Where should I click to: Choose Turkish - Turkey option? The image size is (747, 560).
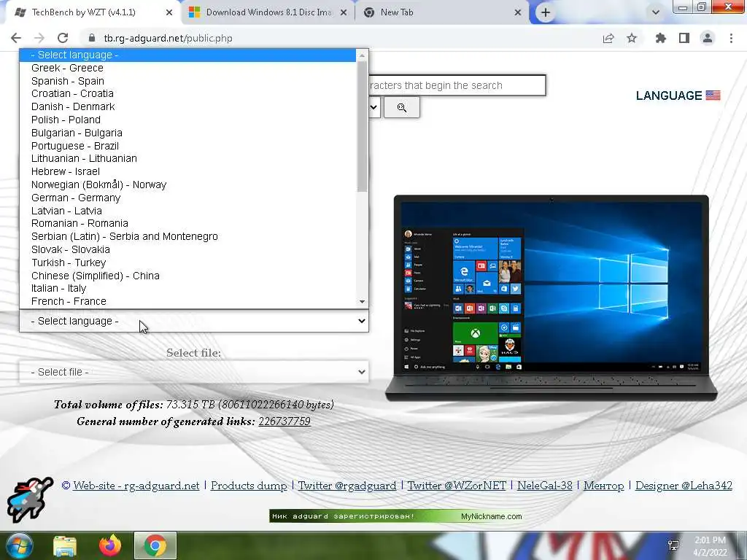point(187,262)
